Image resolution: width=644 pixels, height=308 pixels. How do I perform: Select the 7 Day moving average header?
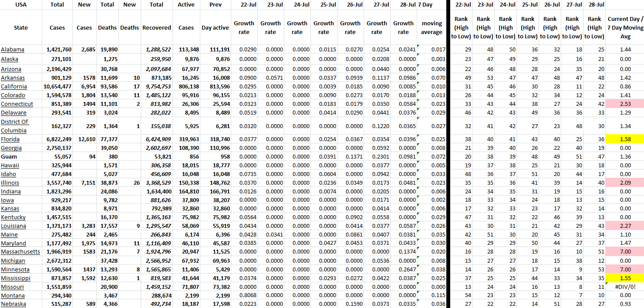click(x=432, y=27)
